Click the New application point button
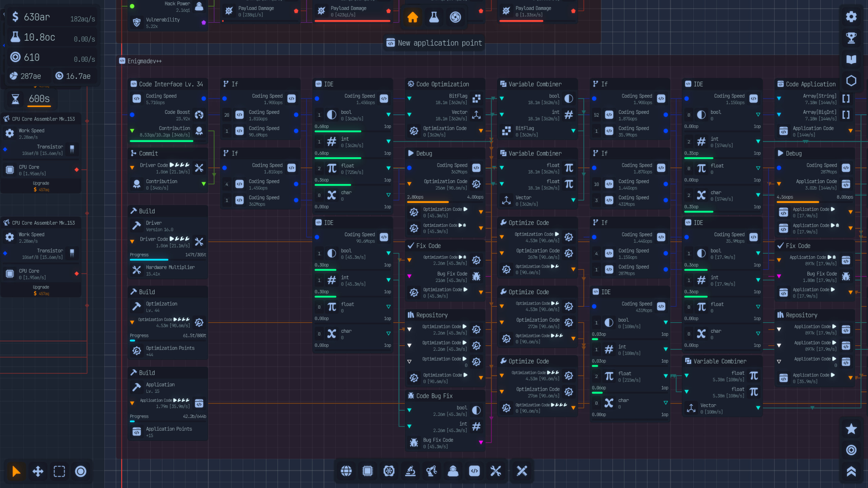The height and width of the screenshot is (488, 868). (x=434, y=43)
